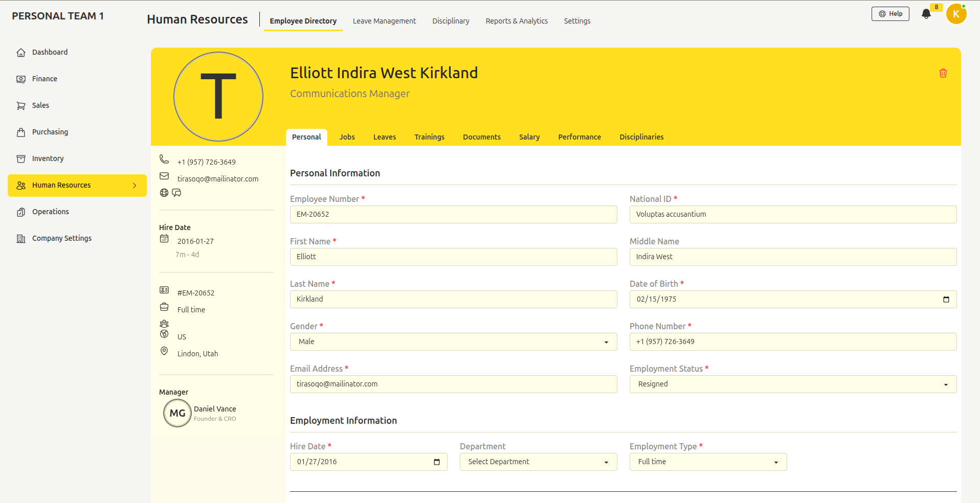Screen dimensions: 980x503
Task: Click the chat bubbles icon
Action: point(176,193)
